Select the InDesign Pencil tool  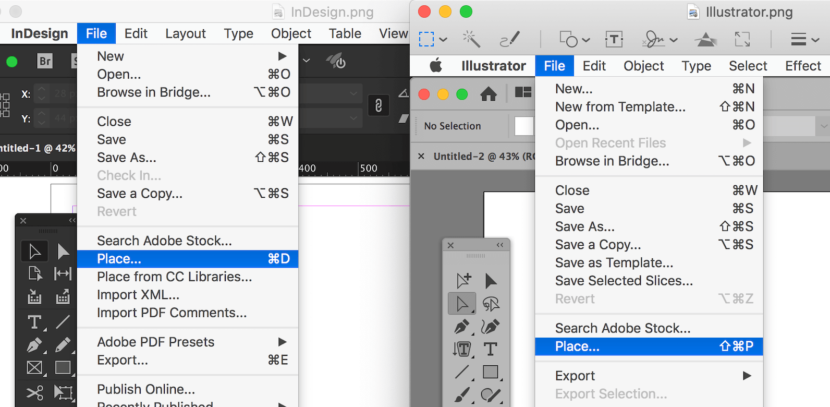point(63,346)
